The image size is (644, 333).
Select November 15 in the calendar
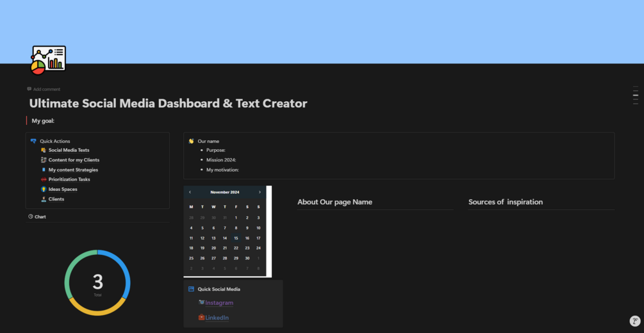click(x=236, y=238)
